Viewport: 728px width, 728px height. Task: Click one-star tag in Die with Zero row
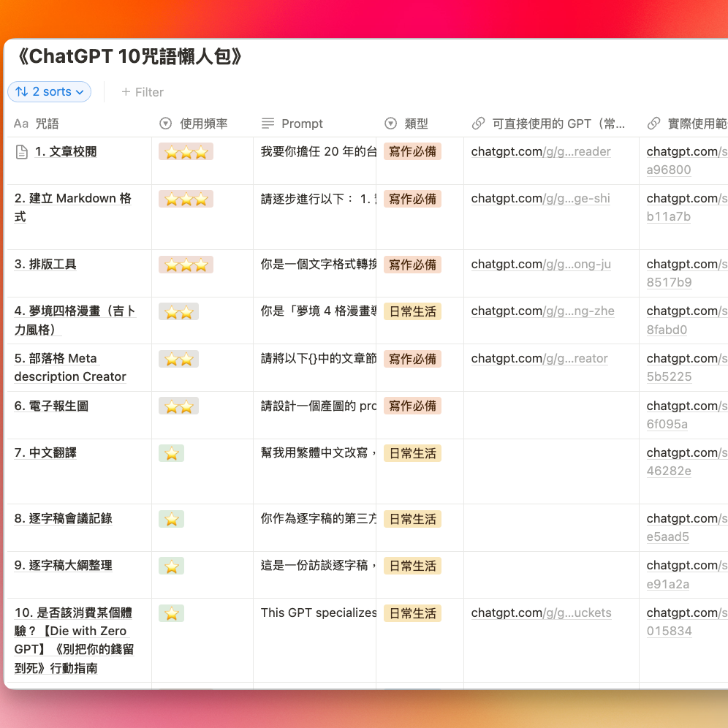(x=171, y=613)
